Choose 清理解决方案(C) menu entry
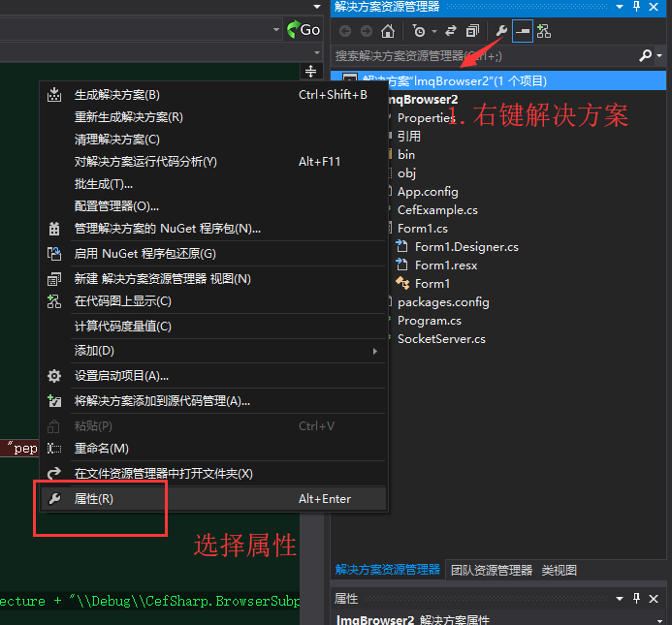The image size is (672, 625). pyautogui.click(x=213, y=140)
